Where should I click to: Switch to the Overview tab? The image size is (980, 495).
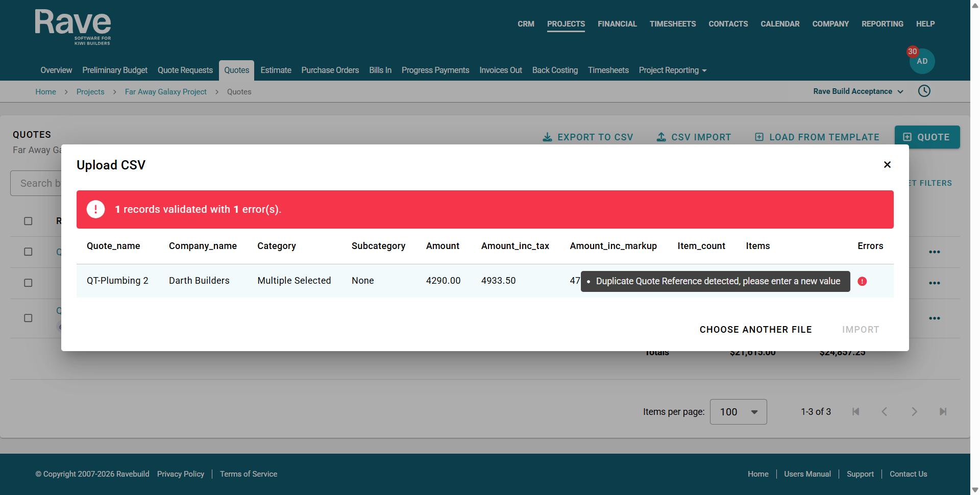click(x=56, y=70)
